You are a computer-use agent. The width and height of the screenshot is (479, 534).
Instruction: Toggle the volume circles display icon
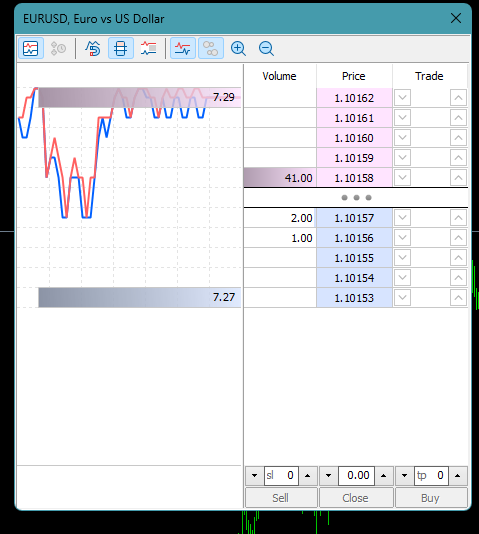coord(211,48)
